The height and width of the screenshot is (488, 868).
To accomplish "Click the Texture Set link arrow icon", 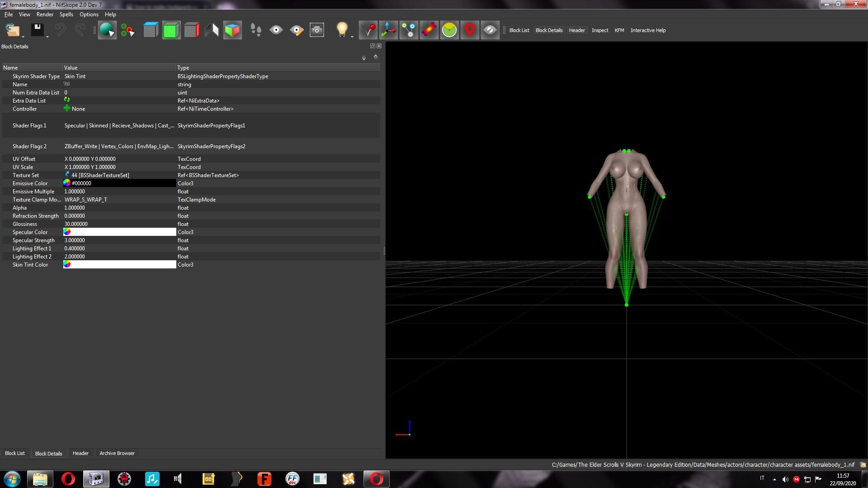I will (x=67, y=175).
